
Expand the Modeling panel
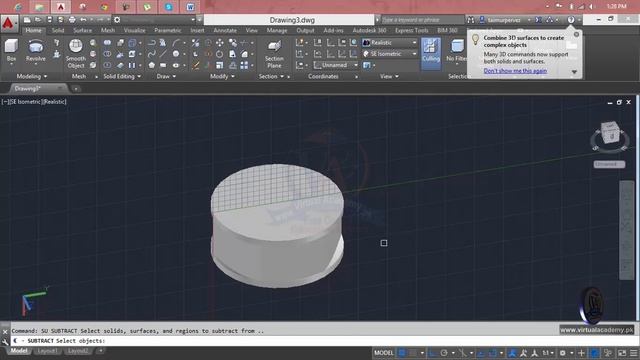(31, 76)
